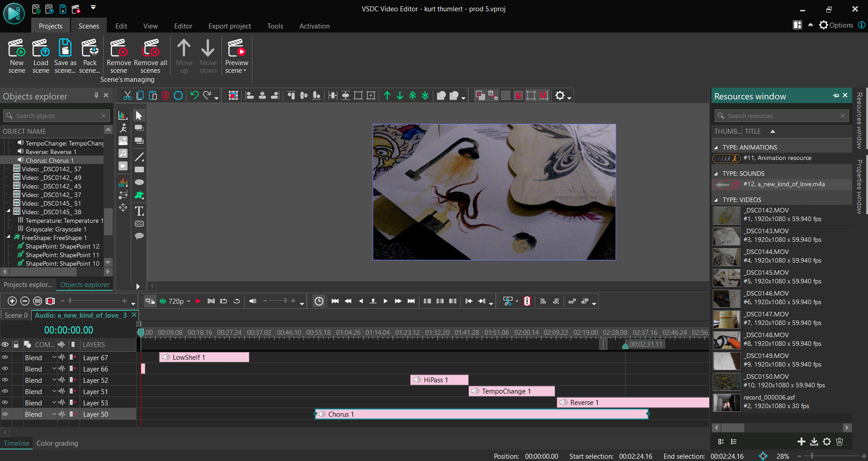
Task: Toggle visibility of Layer 50
Action: (5, 414)
